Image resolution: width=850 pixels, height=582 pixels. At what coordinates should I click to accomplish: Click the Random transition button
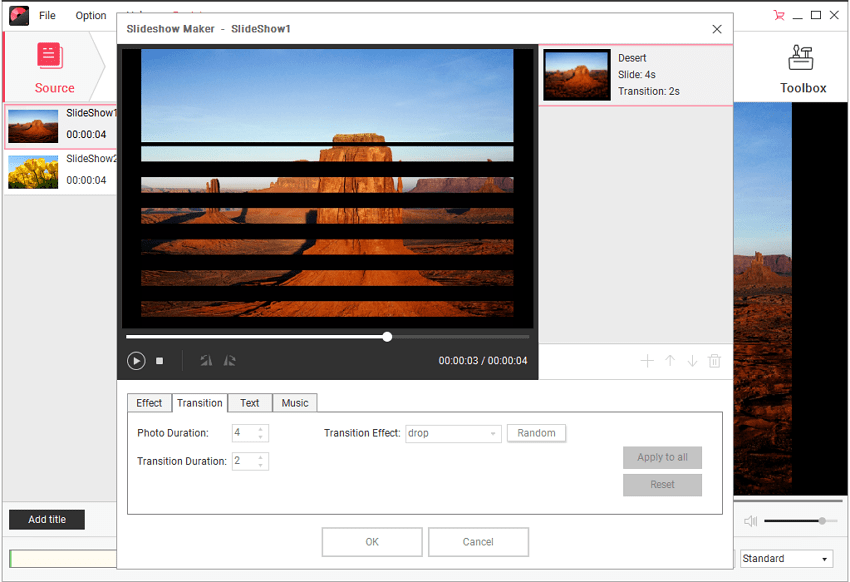(536, 433)
